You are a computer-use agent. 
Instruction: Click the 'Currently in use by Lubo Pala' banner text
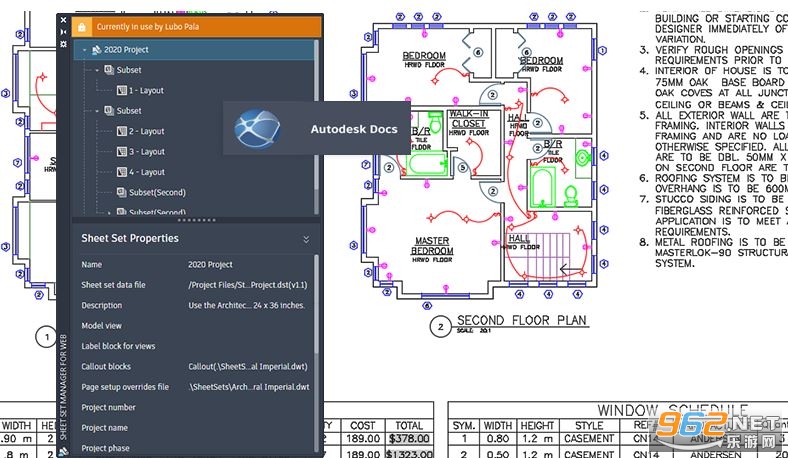pos(148,27)
